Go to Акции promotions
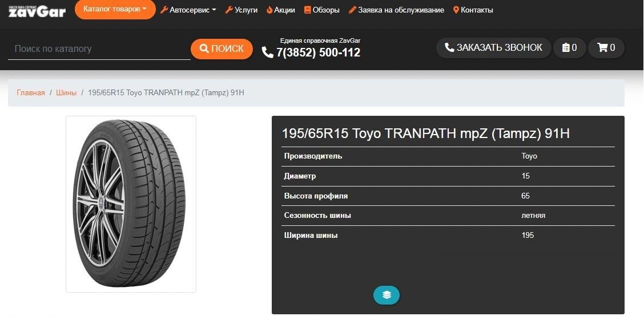644x316 pixels. click(280, 10)
